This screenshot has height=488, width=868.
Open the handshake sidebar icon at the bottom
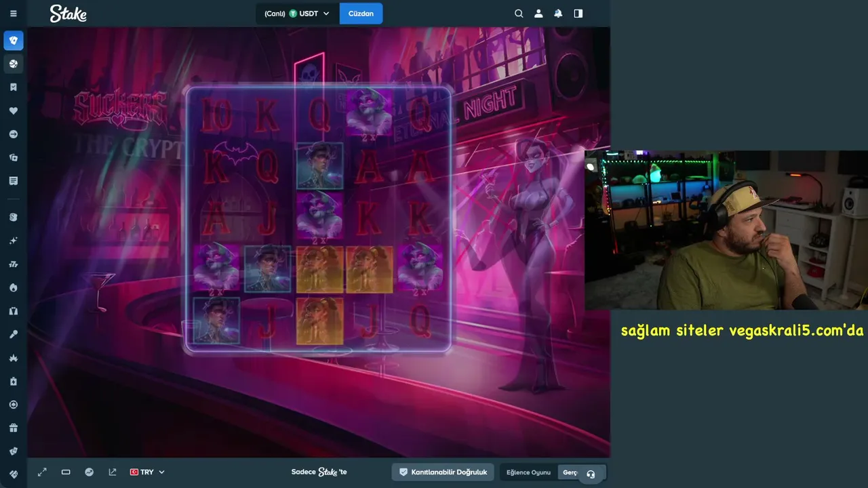14,474
